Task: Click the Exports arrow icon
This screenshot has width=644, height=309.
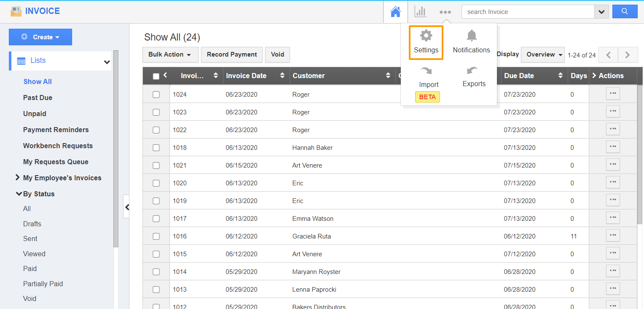Action: point(474,70)
